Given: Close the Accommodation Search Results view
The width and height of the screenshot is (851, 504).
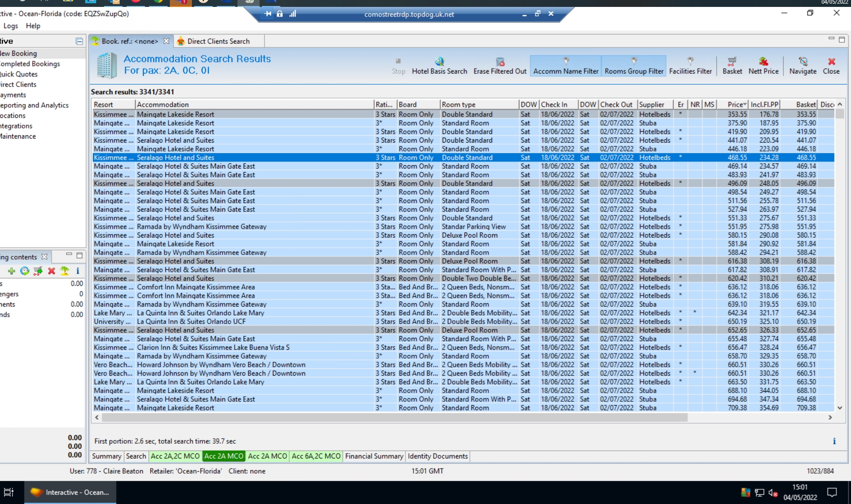Looking at the screenshot, I should pos(831,66).
